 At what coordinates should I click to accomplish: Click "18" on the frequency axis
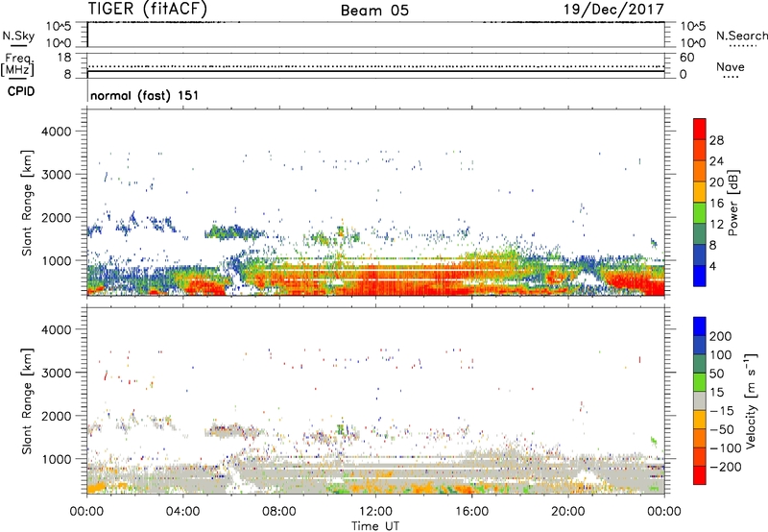63,58
